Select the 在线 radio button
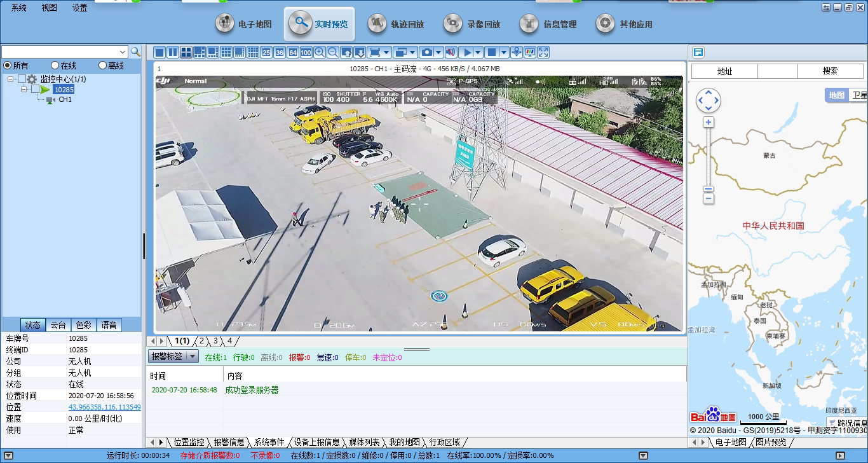The height and width of the screenshot is (463, 868). click(x=55, y=66)
